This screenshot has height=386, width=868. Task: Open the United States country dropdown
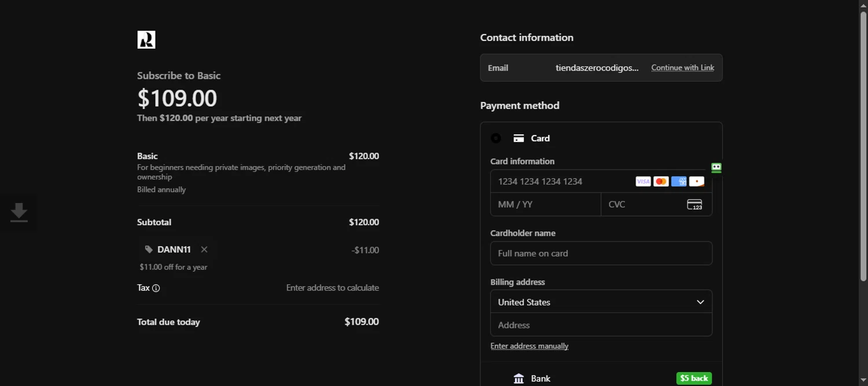coord(601,302)
